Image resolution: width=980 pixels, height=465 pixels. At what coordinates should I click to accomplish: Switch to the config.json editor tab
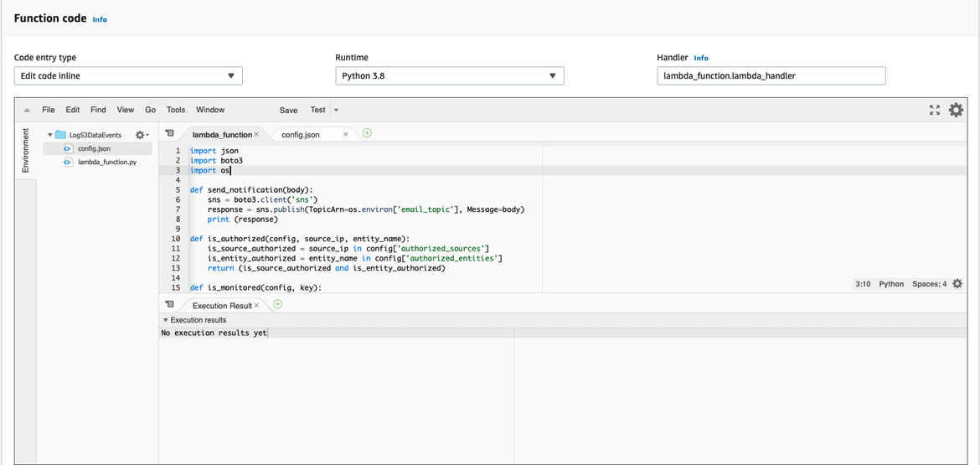coord(301,134)
